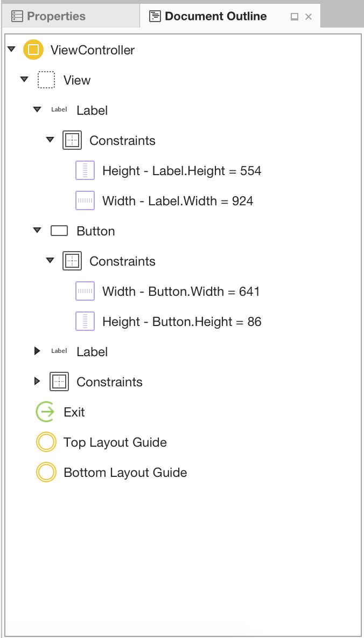The height and width of the screenshot is (638, 364).
Task: Click the Top Layout Guide circle icon
Action: point(46,442)
